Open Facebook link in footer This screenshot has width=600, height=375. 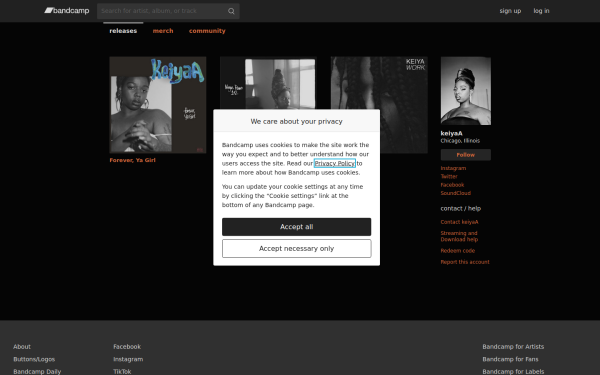coord(127,347)
